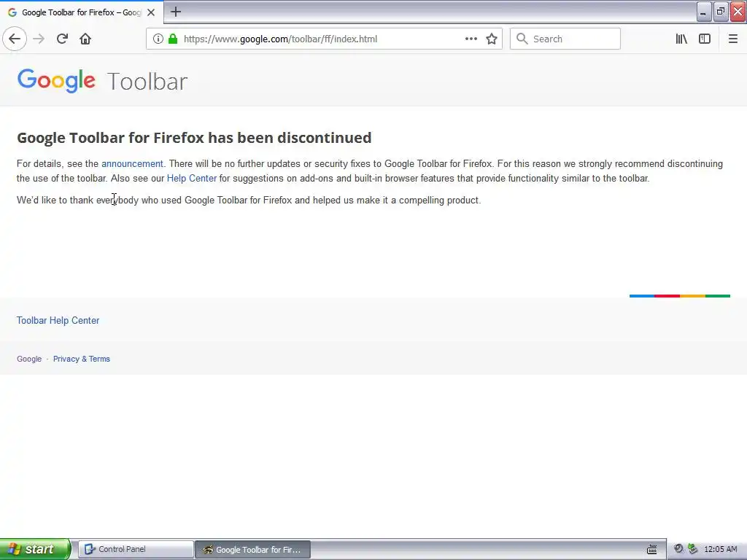747x560 pixels.
Task: Toggle the sidebar view
Action: pyautogui.click(x=705, y=39)
